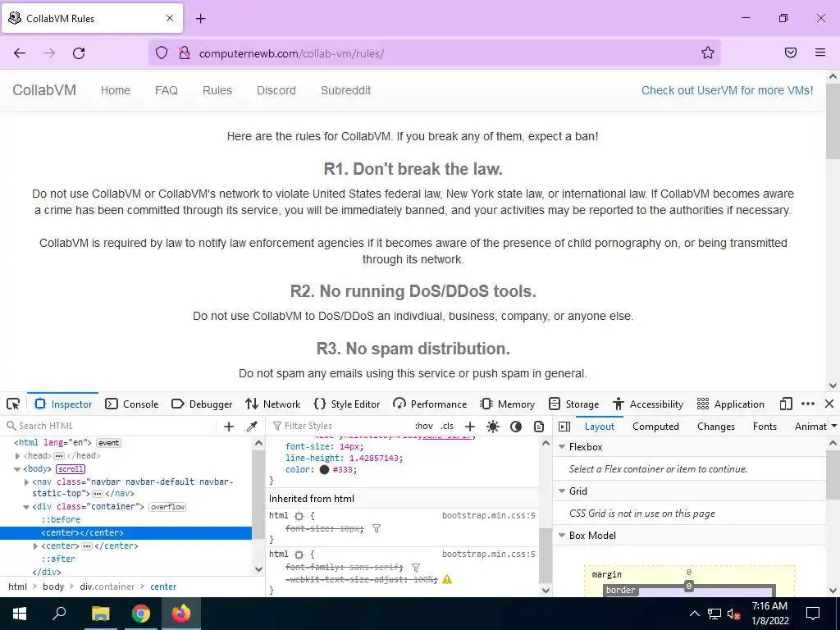Screen dimensions: 840x630
Task: Expand the head element node
Action: point(17,456)
